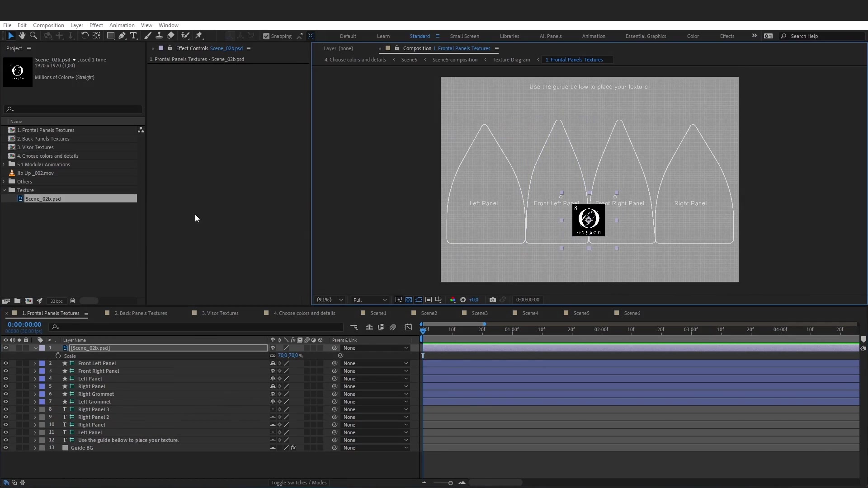The width and height of the screenshot is (868, 488).
Task: Open the Resolution dropdown set to Full
Action: [369, 300]
